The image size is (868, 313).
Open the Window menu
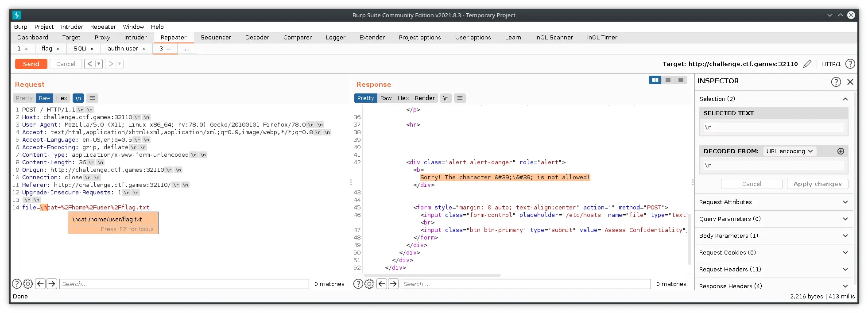tap(133, 27)
